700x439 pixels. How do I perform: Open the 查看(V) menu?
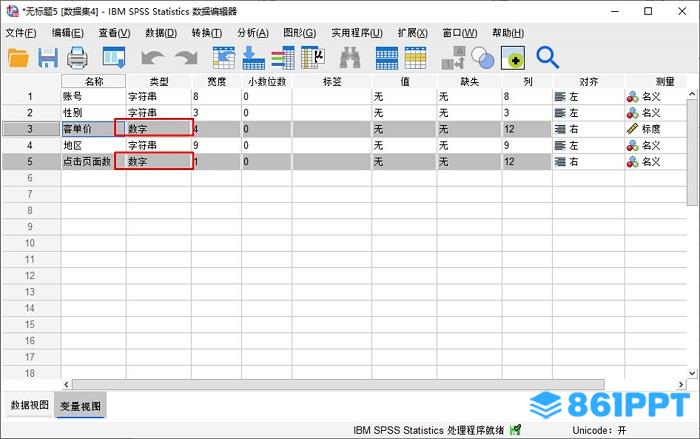point(114,33)
